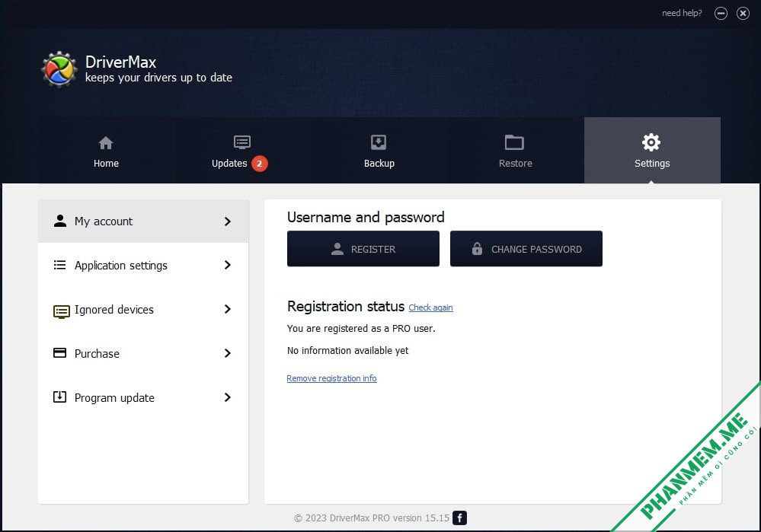The image size is (761, 532).
Task: Open the Backup tab
Action: 379,151
